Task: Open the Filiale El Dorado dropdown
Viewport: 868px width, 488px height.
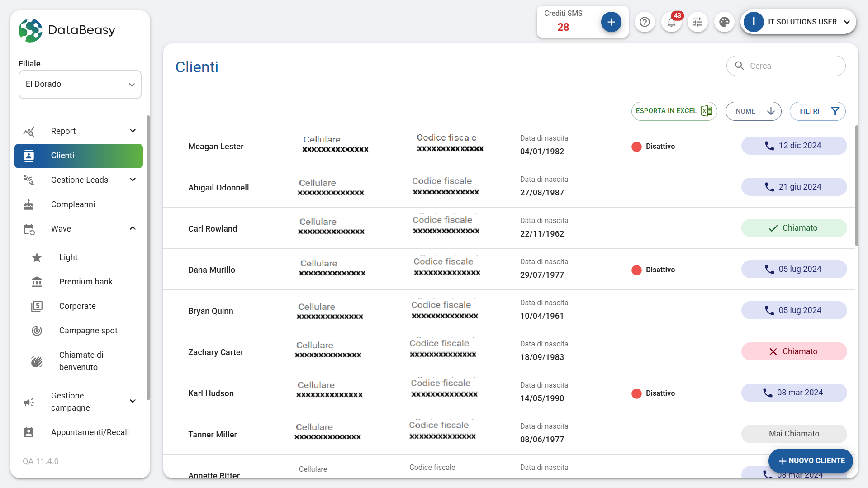Action: pyautogui.click(x=80, y=85)
